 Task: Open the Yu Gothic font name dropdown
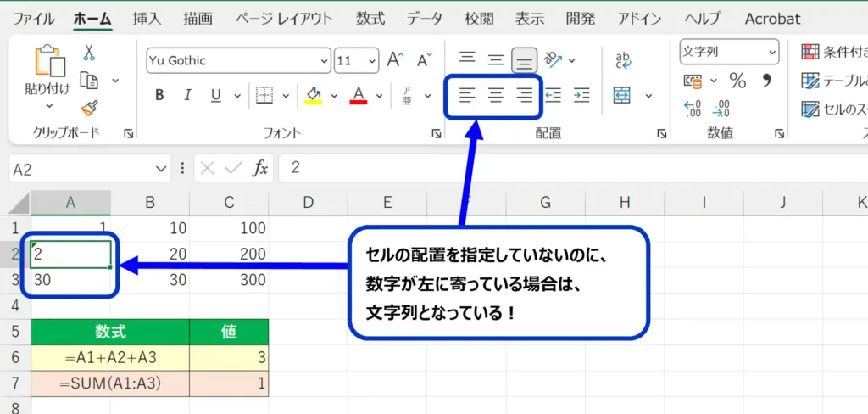coord(325,60)
